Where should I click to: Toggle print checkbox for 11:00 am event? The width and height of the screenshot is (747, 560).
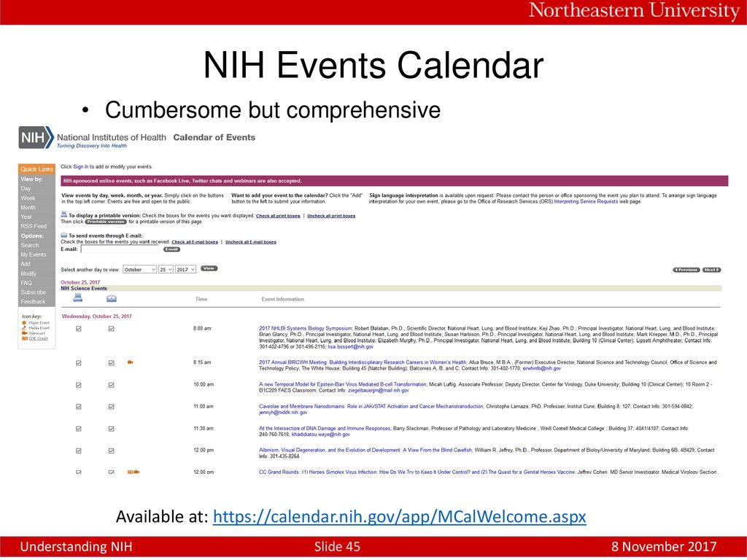pyautogui.click(x=79, y=407)
